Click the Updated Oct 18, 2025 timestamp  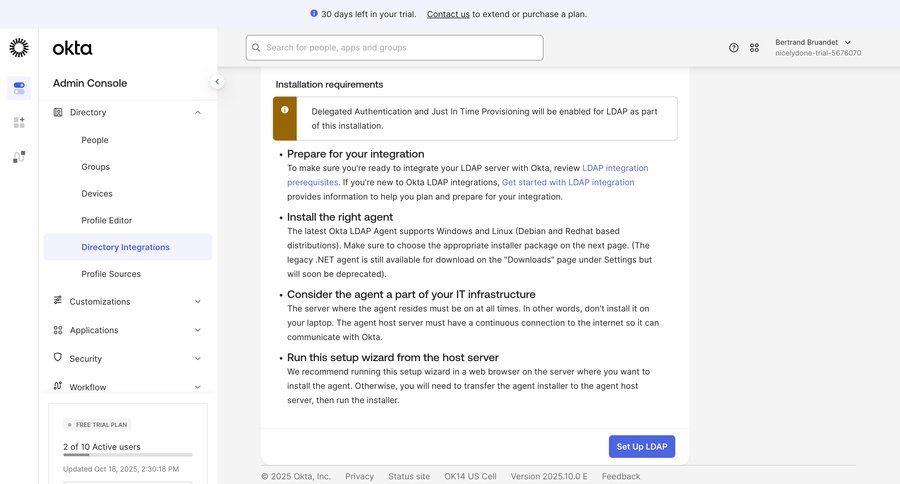pyautogui.click(x=121, y=469)
